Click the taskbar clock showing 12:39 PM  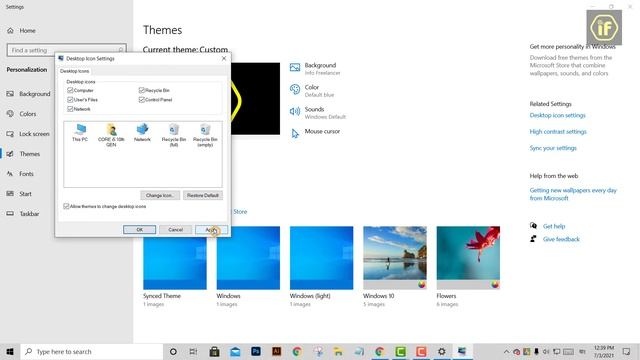pyautogui.click(x=604, y=351)
